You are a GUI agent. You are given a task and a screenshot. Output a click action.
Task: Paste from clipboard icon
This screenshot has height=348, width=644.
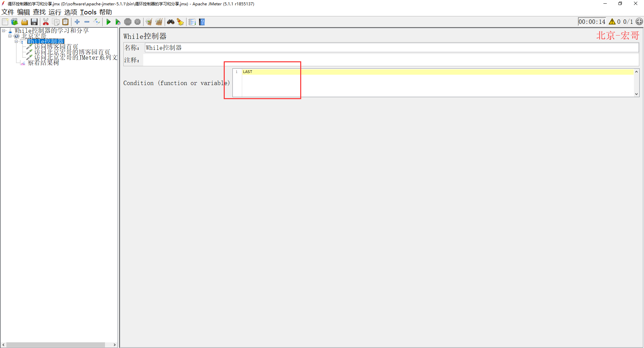[x=66, y=22]
